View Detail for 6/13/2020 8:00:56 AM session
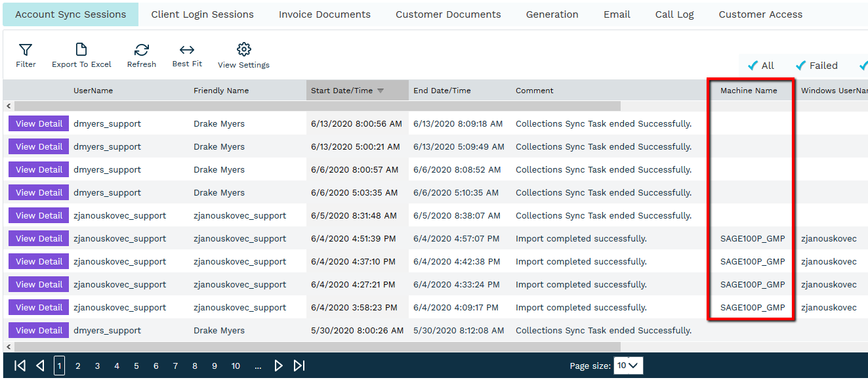Image resolution: width=868 pixels, height=380 pixels. point(39,123)
